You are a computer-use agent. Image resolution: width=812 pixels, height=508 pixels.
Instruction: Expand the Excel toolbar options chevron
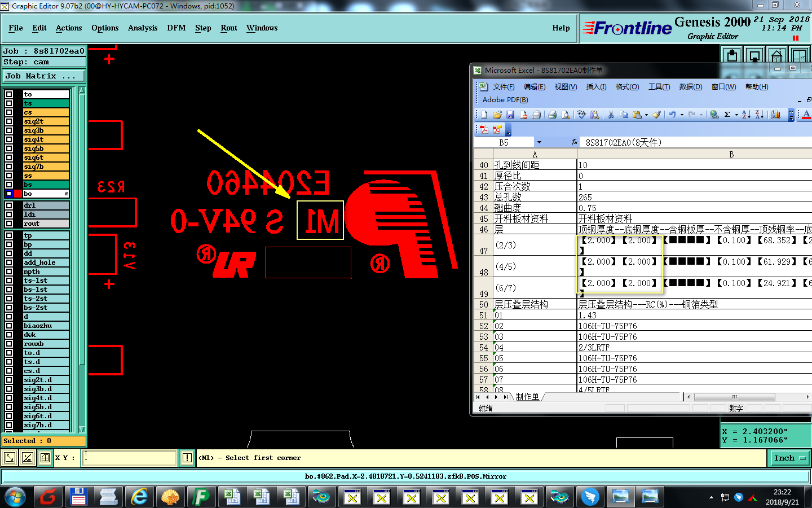pos(791,115)
